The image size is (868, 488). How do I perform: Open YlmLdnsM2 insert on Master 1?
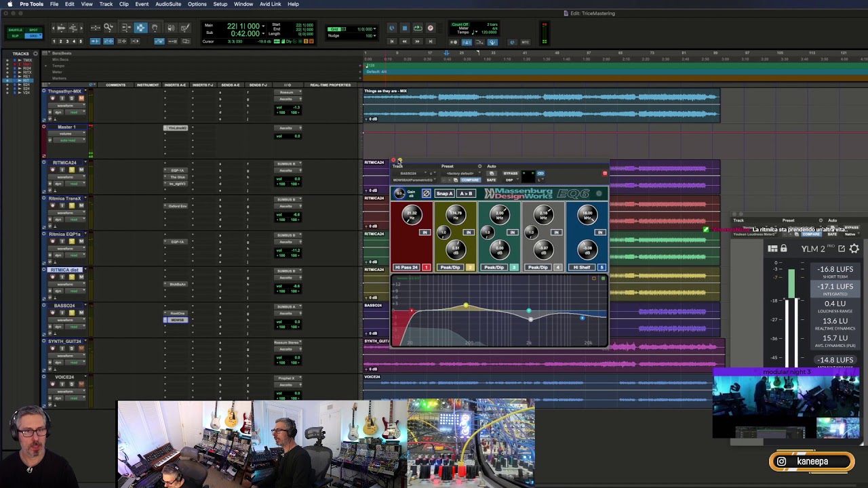(176, 128)
